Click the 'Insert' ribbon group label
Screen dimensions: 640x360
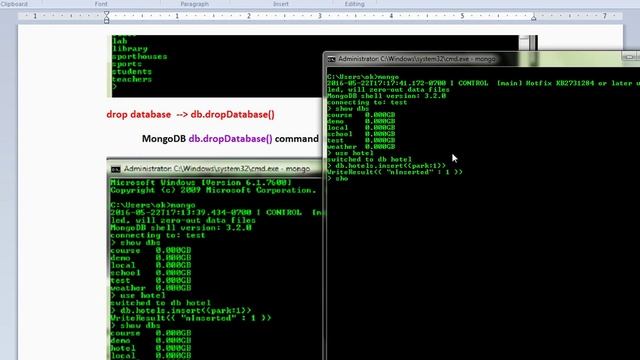[x=280, y=4]
